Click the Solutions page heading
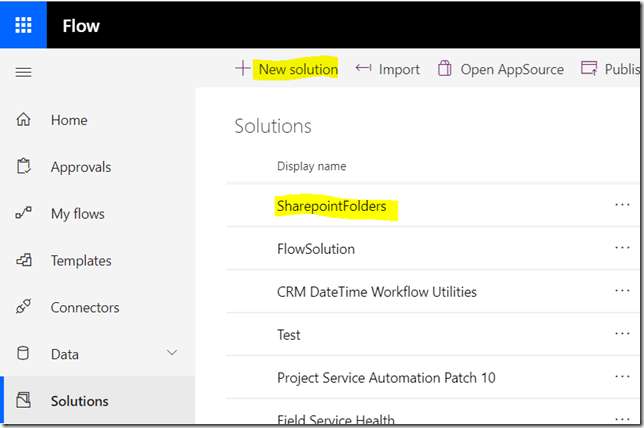The height and width of the screenshot is (428, 644). click(273, 126)
